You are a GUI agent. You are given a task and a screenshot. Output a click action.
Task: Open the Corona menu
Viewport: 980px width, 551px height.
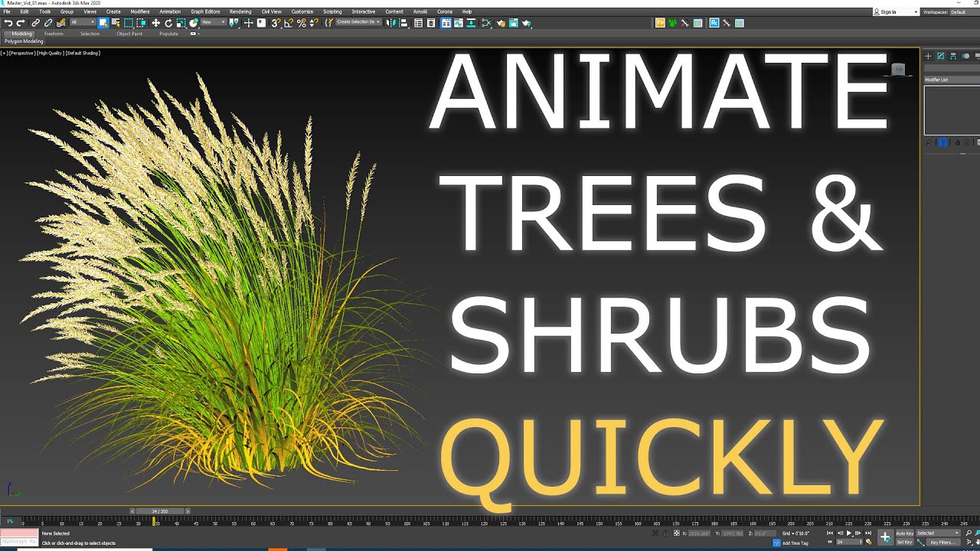(444, 12)
